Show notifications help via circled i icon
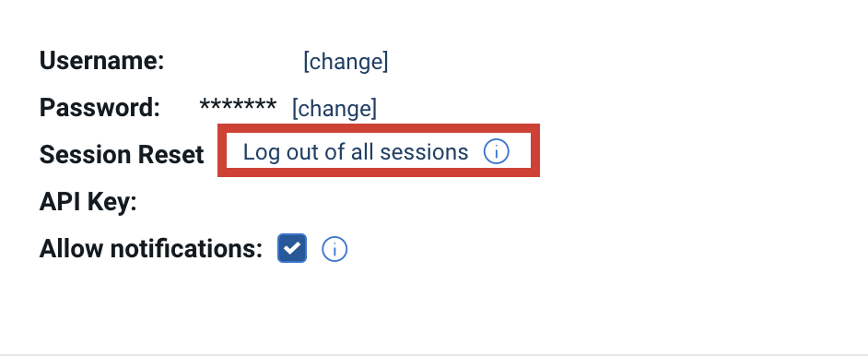 tap(334, 249)
